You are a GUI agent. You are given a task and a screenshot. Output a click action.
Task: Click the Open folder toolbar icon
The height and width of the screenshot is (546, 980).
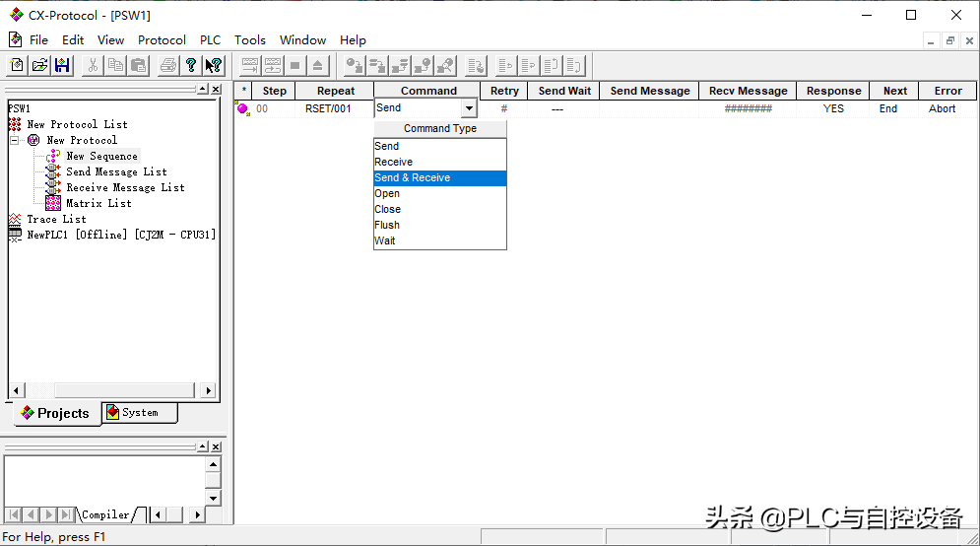(39, 66)
